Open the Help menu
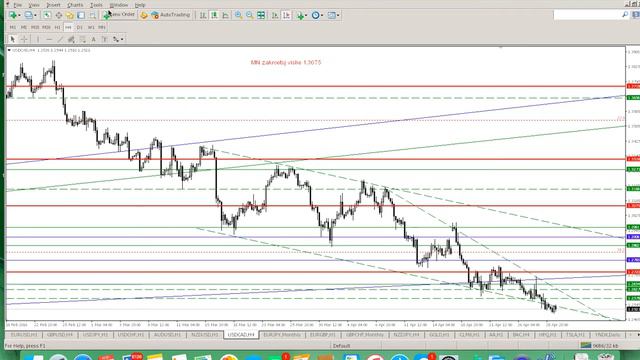Image resolution: width=640 pixels, height=360 pixels. [x=140, y=5]
